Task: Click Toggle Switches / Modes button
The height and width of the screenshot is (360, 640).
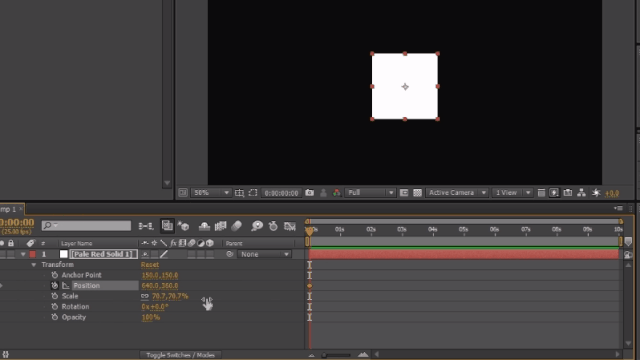Action: (x=180, y=355)
